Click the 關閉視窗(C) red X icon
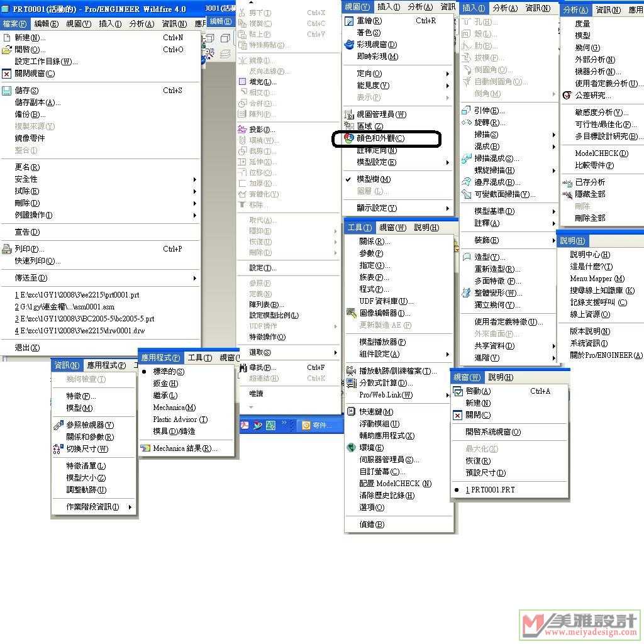The width and height of the screenshot is (644, 644). 6,74
